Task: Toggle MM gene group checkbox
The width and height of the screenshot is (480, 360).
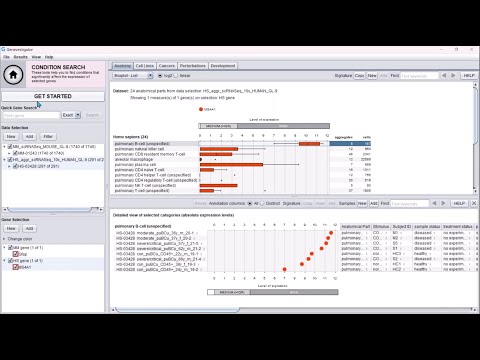Action: coord(10,248)
